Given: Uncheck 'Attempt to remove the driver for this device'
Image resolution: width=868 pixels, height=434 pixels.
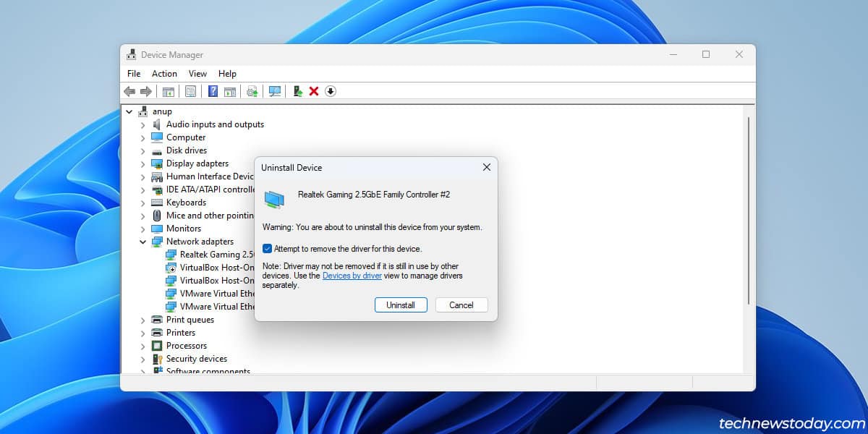Looking at the screenshot, I should [x=267, y=248].
